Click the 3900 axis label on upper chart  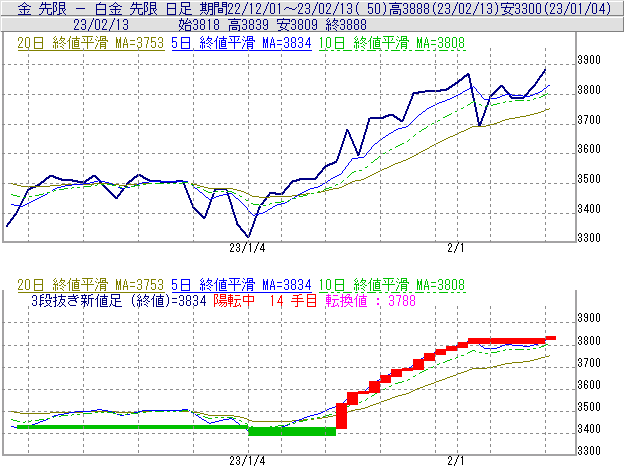click(x=589, y=60)
